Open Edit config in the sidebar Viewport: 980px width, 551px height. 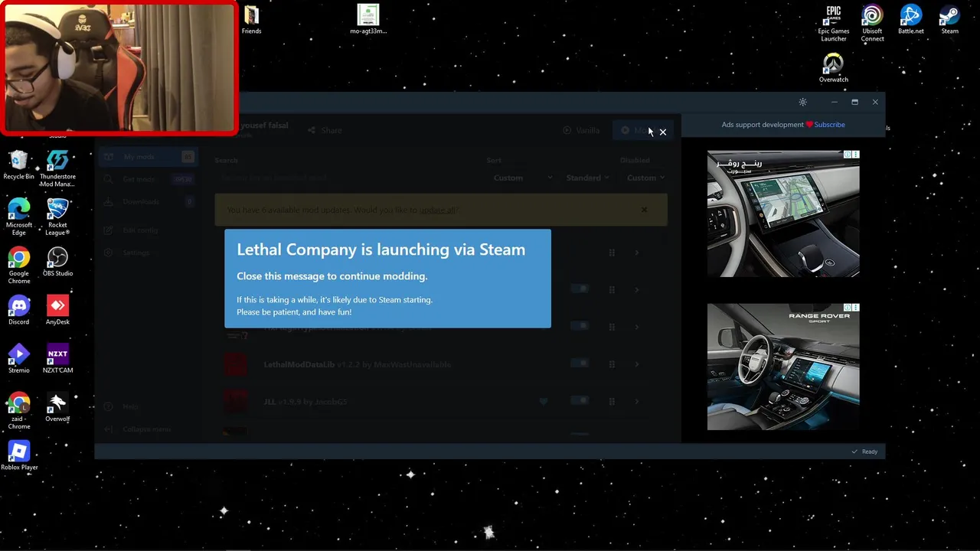[149, 230]
